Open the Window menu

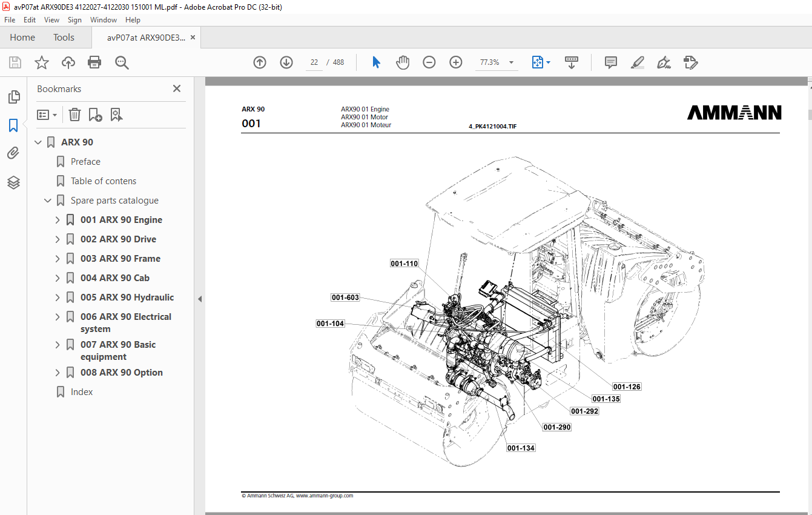(104, 20)
